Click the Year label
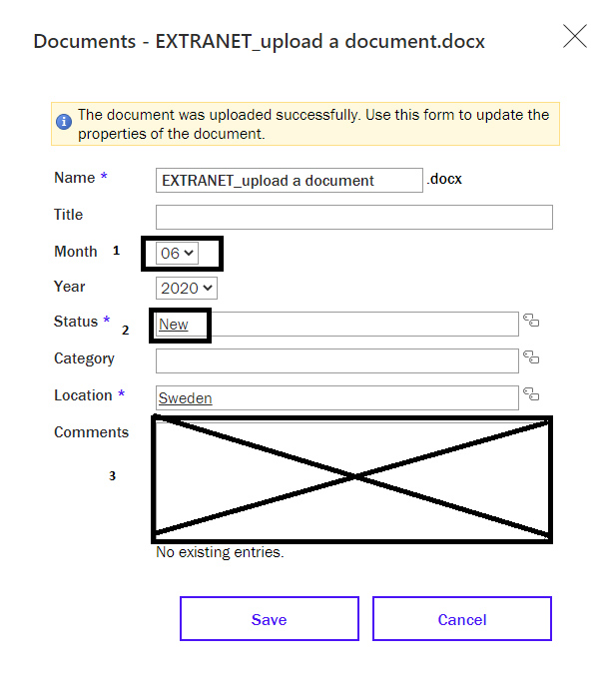 pos(69,287)
